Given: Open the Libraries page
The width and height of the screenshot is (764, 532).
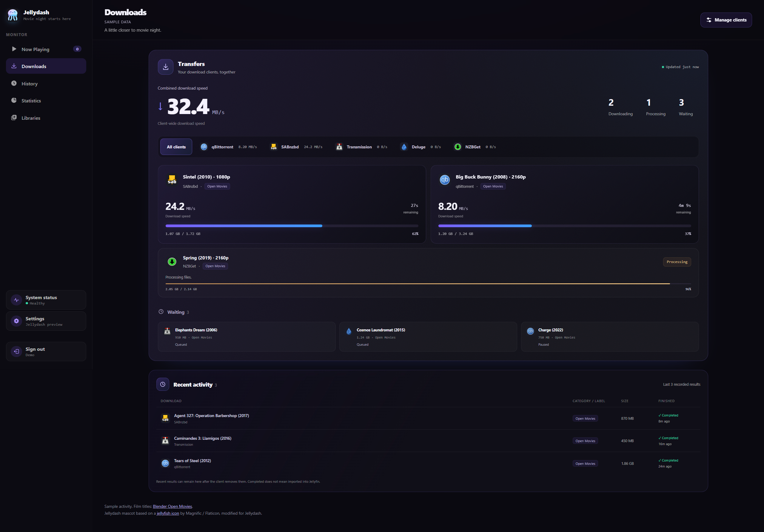Looking at the screenshot, I should [46, 118].
